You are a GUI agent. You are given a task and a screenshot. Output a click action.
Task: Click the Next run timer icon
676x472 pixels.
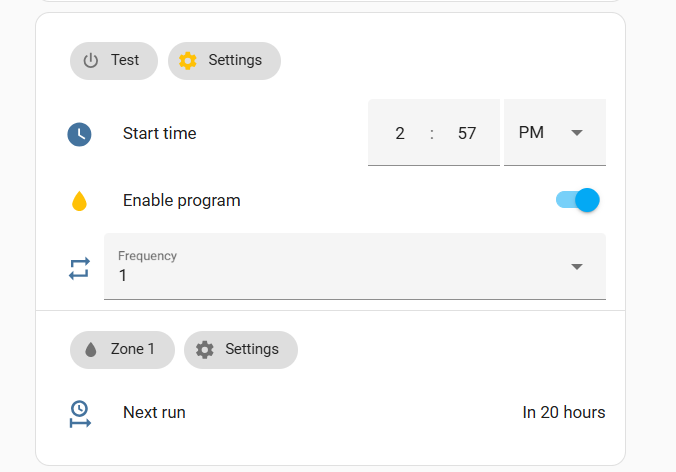pos(79,413)
